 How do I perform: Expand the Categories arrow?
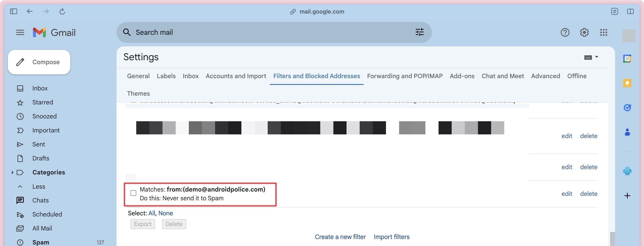click(12, 172)
